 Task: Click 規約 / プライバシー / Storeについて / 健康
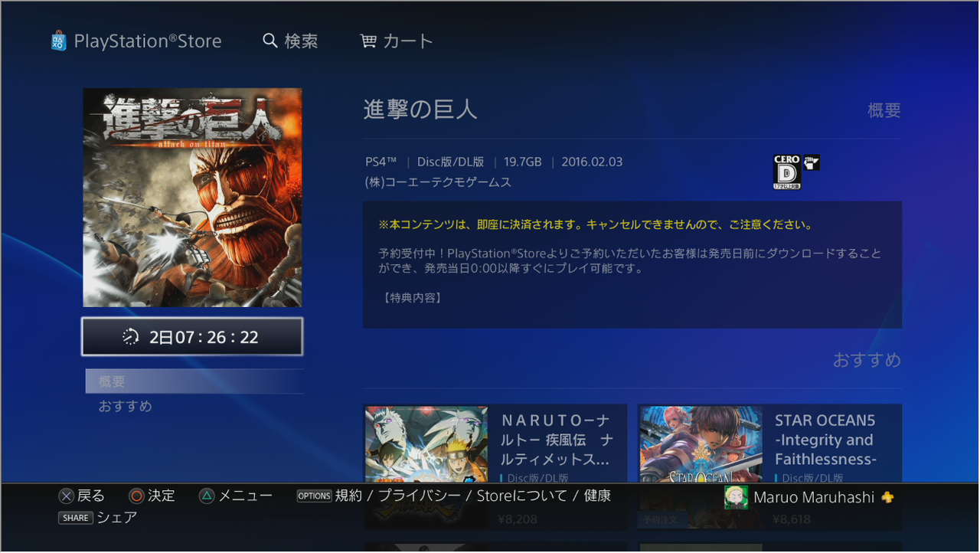[x=473, y=496]
